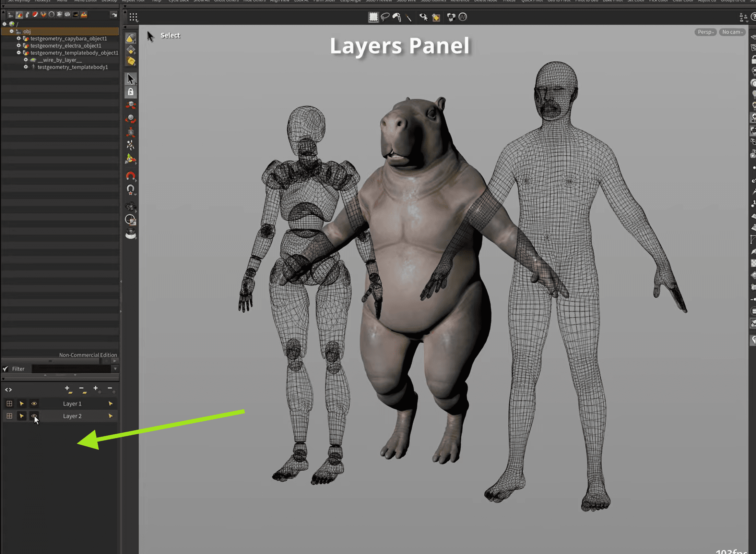The height and width of the screenshot is (554, 756).
Task: Hide Layer 1 with its eye toggle
Action: 34,404
